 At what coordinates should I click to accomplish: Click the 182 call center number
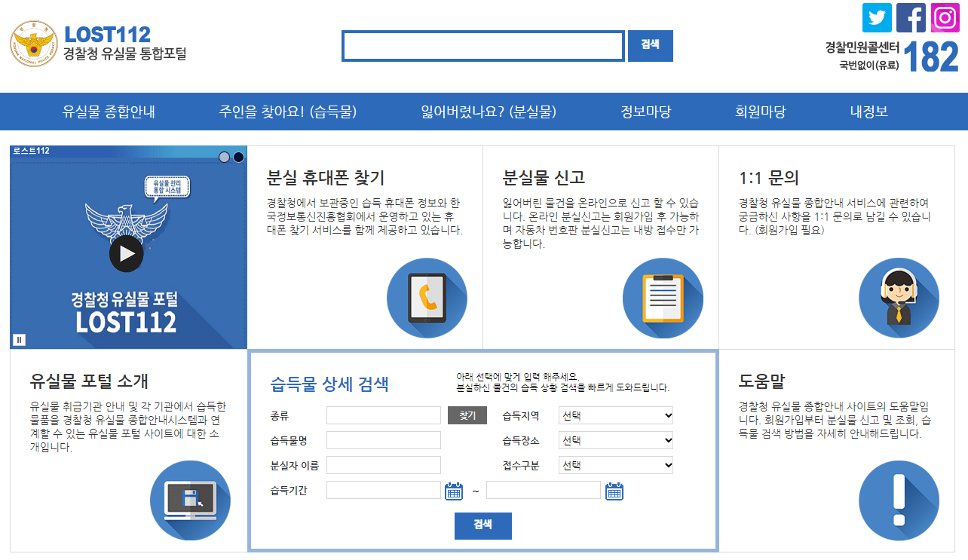click(930, 57)
